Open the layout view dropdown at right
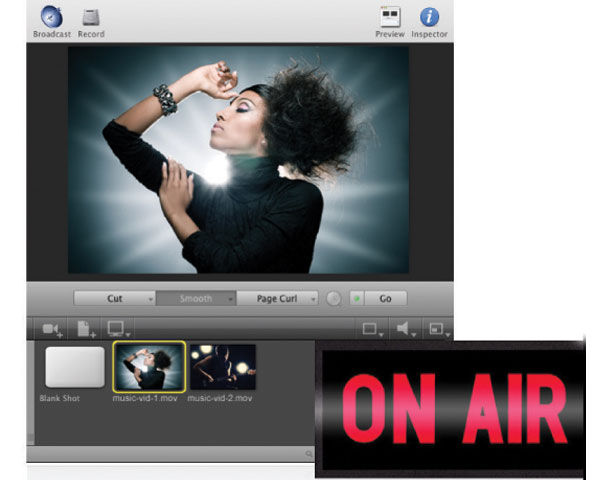The height and width of the screenshot is (480, 600). tap(438, 328)
